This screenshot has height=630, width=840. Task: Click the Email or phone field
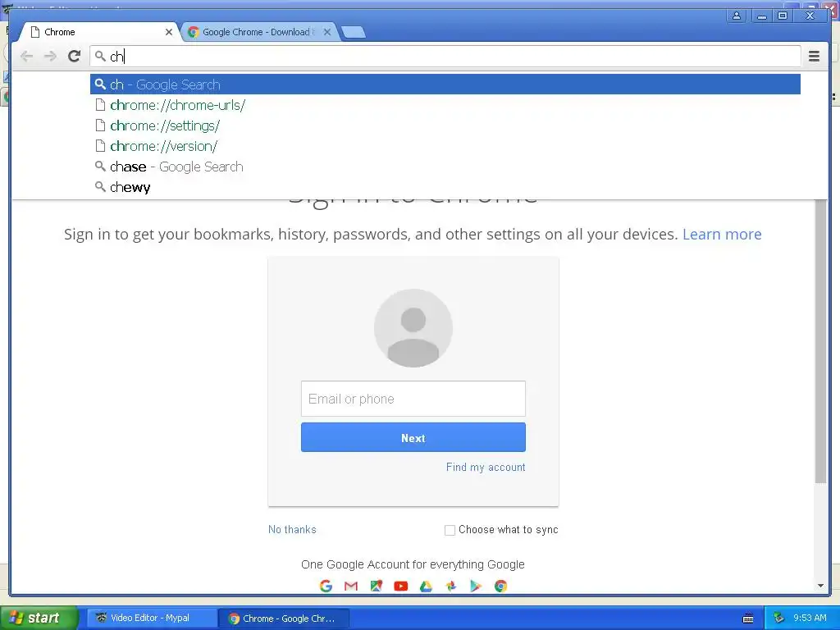click(413, 399)
